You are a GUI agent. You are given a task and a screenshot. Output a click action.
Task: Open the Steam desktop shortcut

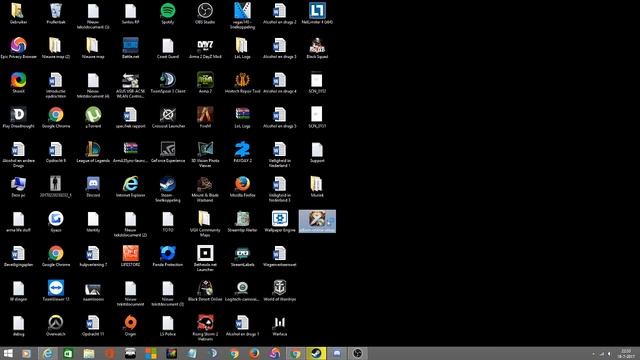tap(168, 184)
